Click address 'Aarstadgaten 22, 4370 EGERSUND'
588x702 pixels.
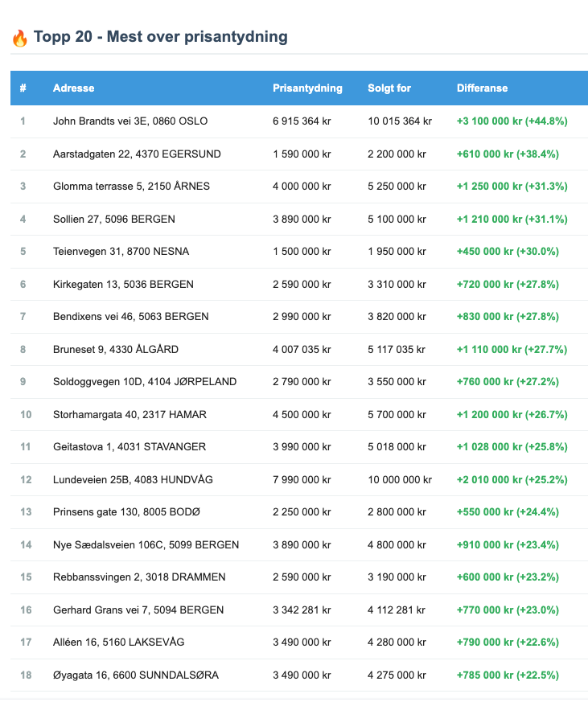click(x=137, y=154)
